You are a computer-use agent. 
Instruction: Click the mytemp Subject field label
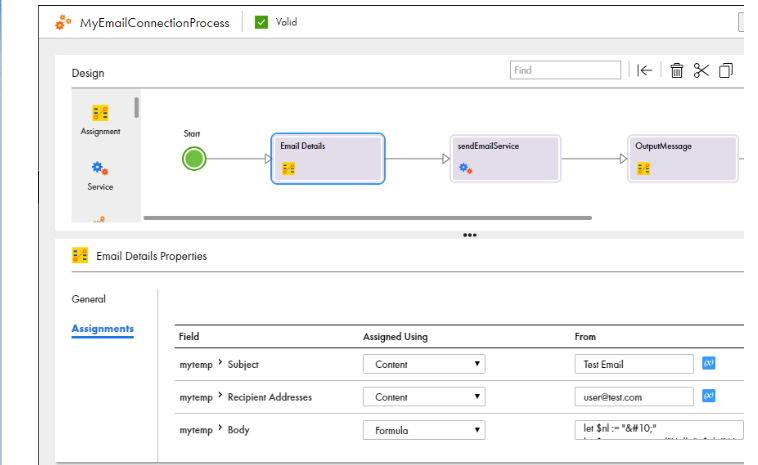pyautogui.click(x=219, y=364)
